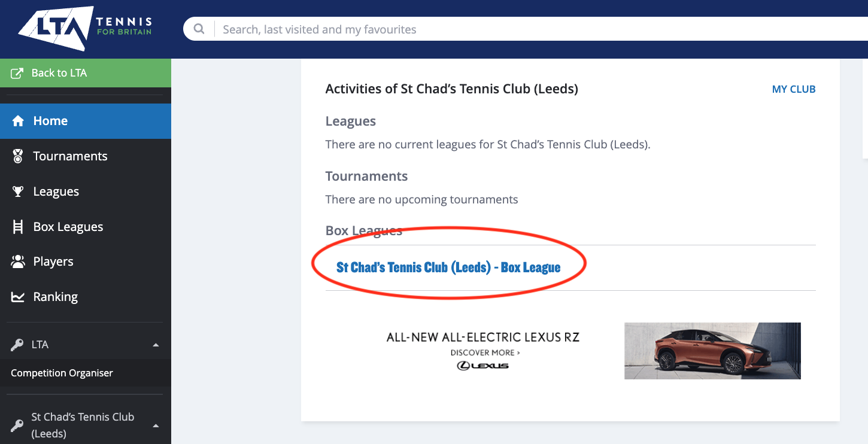Click the Home house icon
This screenshot has width=868, height=444.
tap(18, 121)
